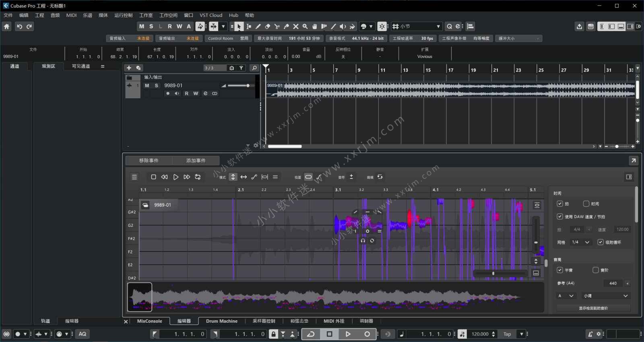644x342 pixels.
Task: Switch to 和弦击垫 tab
Action: point(299,321)
